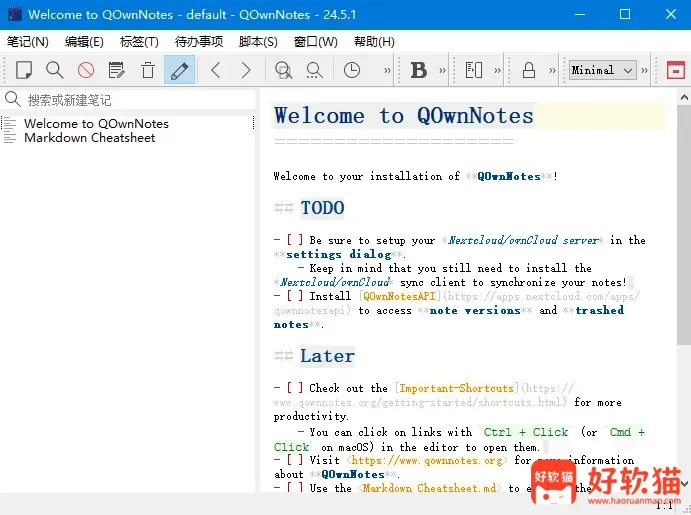Click the split panel layout icon
691x515 pixels.
click(474, 70)
